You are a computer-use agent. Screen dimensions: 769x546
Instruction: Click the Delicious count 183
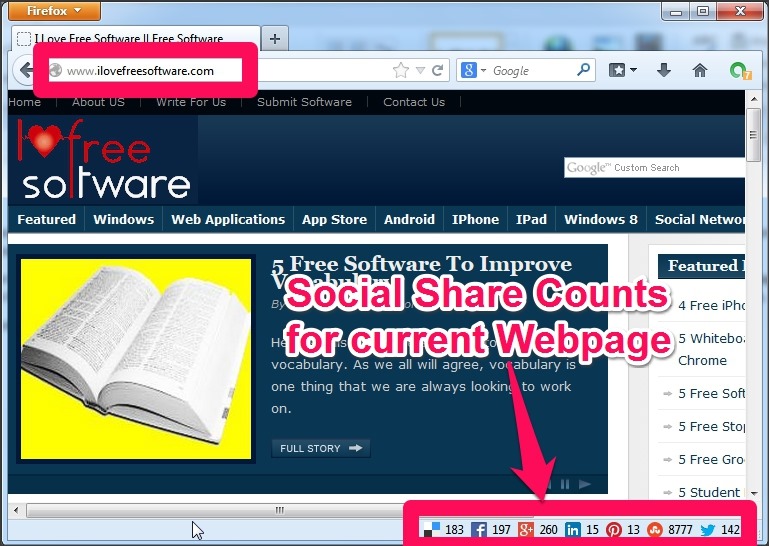click(x=454, y=530)
